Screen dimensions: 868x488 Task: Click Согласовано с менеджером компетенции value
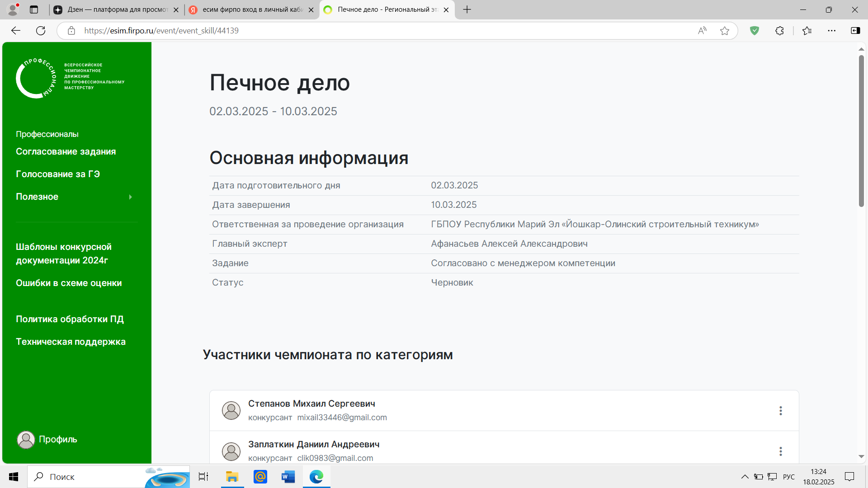[523, 263]
